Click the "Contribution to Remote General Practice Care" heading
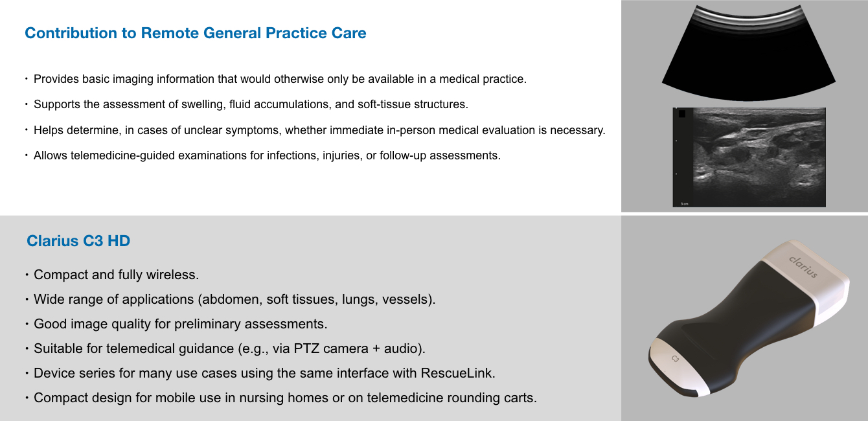 click(x=195, y=33)
